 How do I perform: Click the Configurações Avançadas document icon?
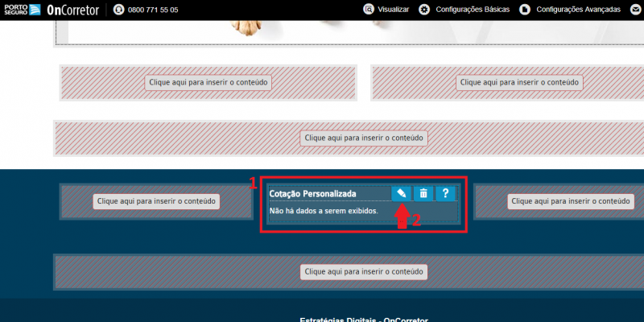(525, 10)
